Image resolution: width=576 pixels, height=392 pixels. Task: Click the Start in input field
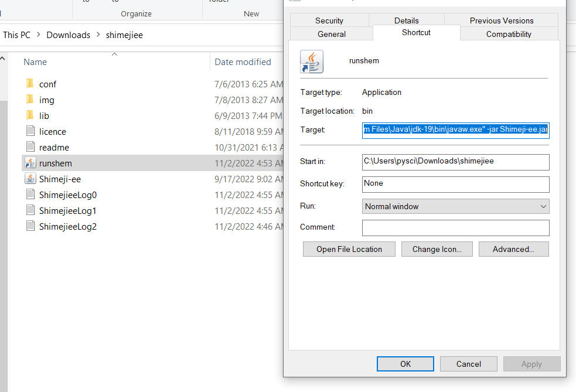[x=455, y=162]
